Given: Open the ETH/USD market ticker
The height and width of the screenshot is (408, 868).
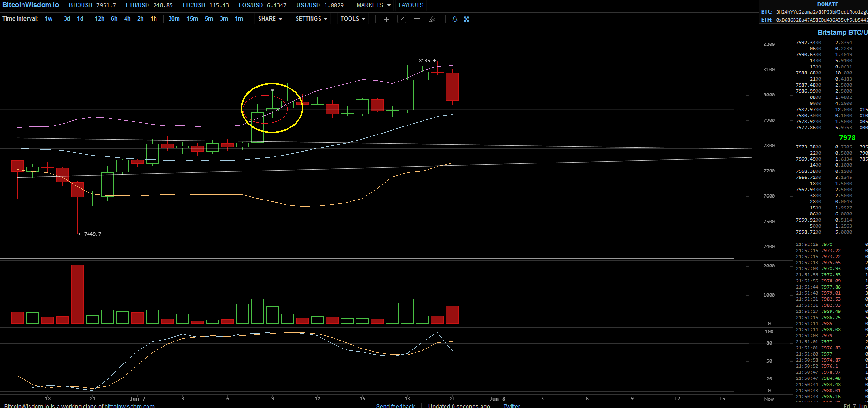Looking at the screenshot, I should pyautogui.click(x=149, y=5).
